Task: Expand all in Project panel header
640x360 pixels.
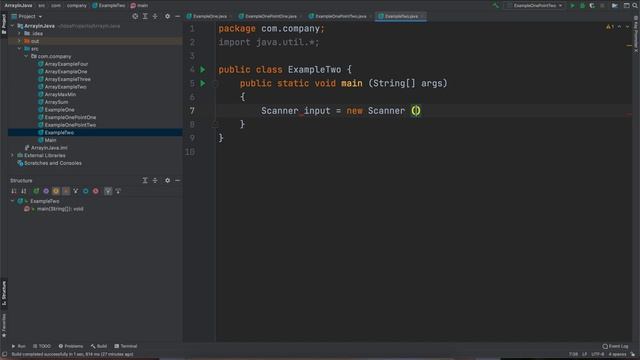Action: [x=145, y=16]
